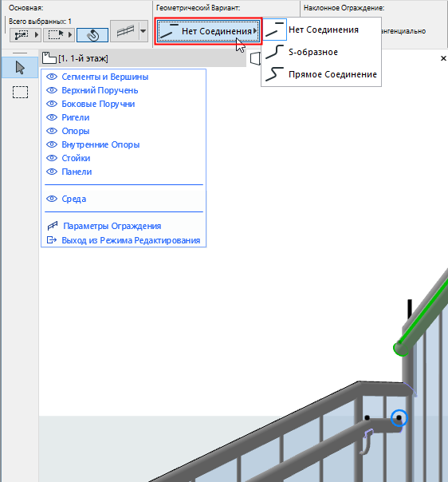Click the railing tool icon button
448x482 pixels.
click(x=125, y=31)
